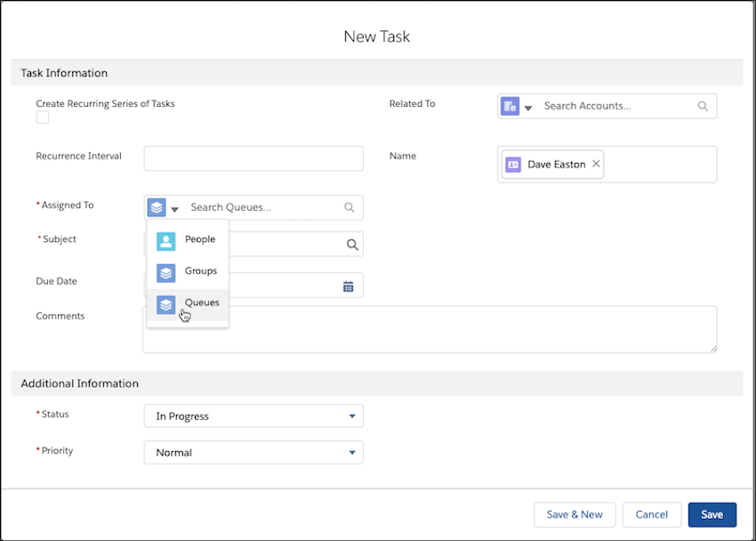Open the Assigned To entity selector arrow
The width and height of the screenshot is (756, 541).
tap(175, 206)
